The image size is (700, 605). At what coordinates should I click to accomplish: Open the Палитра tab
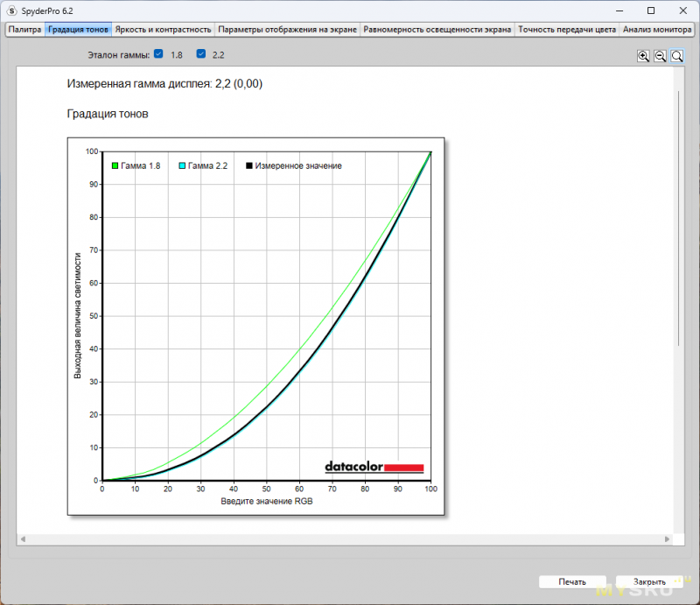click(x=24, y=29)
